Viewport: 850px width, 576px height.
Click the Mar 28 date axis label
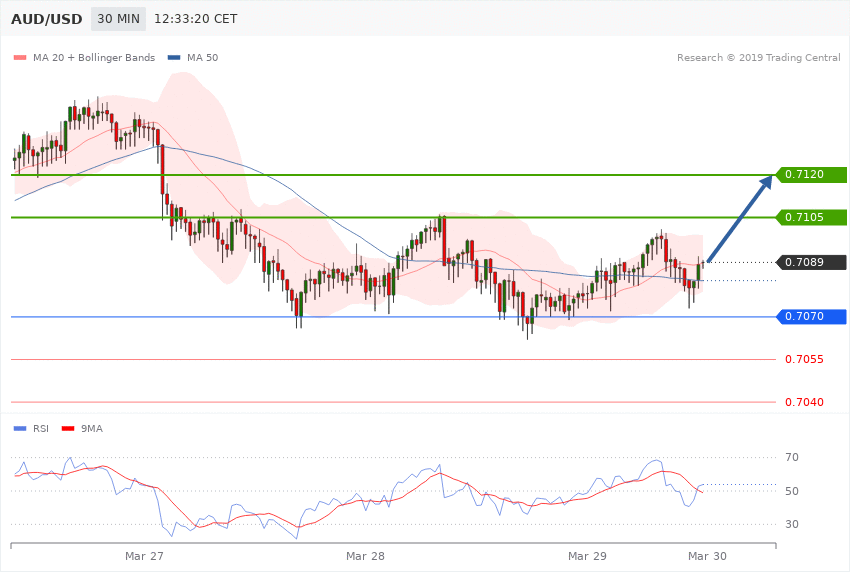tap(365, 556)
